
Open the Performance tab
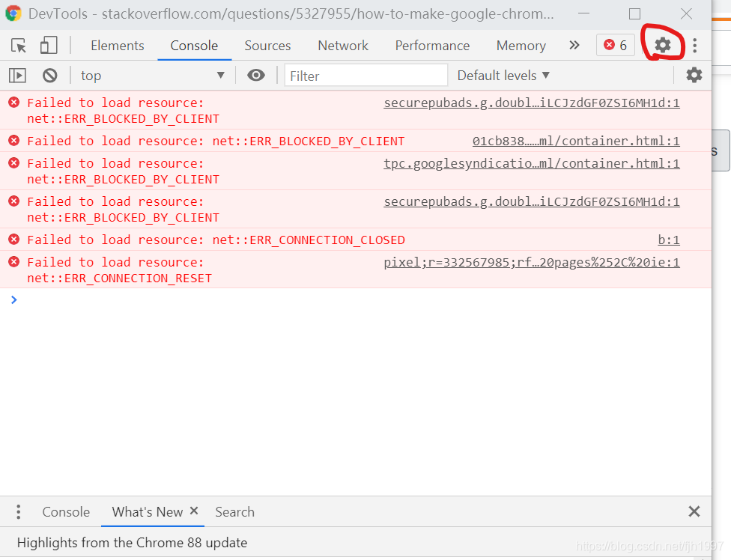[433, 46]
